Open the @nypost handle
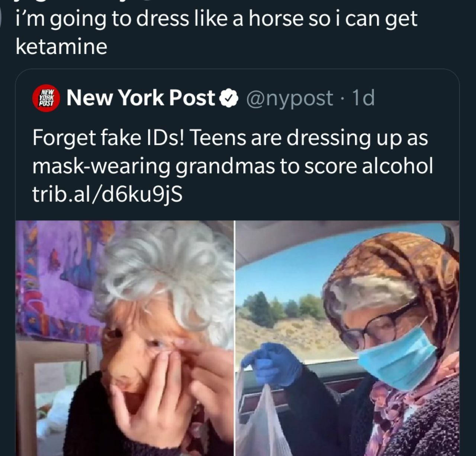The height and width of the screenshot is (456, 476). [289, 98]
